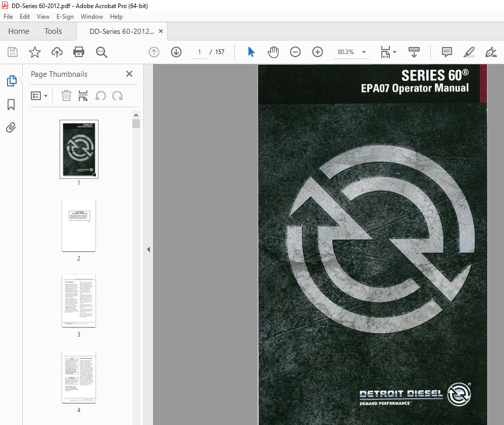Viewport: 504px width, 425px height.
Task: Select the arrow Selection tool
Action: pos(251,52)
